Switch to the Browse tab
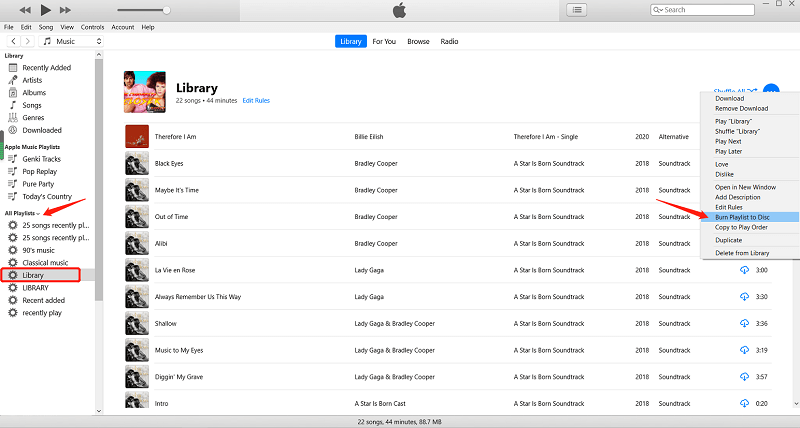The image size is (800, 428). pyautogui.click(x=418, y=41)
